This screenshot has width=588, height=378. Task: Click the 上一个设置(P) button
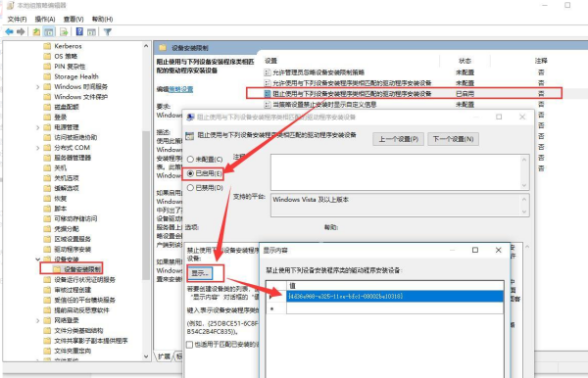(x=398, y=139)
